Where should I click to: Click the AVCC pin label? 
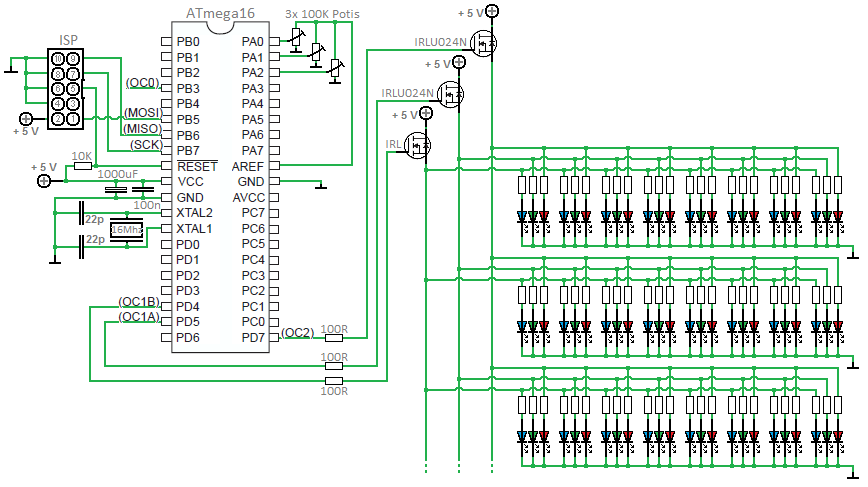(249, 198)
